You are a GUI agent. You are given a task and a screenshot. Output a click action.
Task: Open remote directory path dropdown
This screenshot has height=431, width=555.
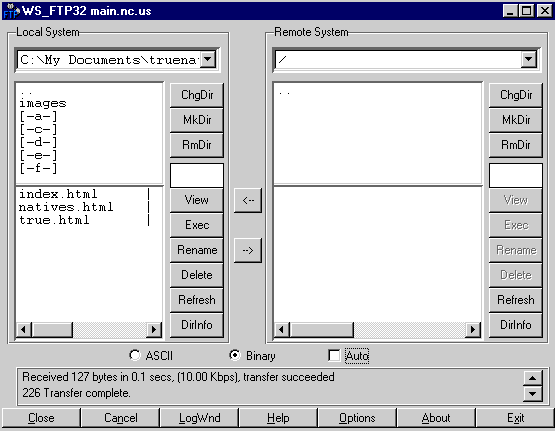529,59
